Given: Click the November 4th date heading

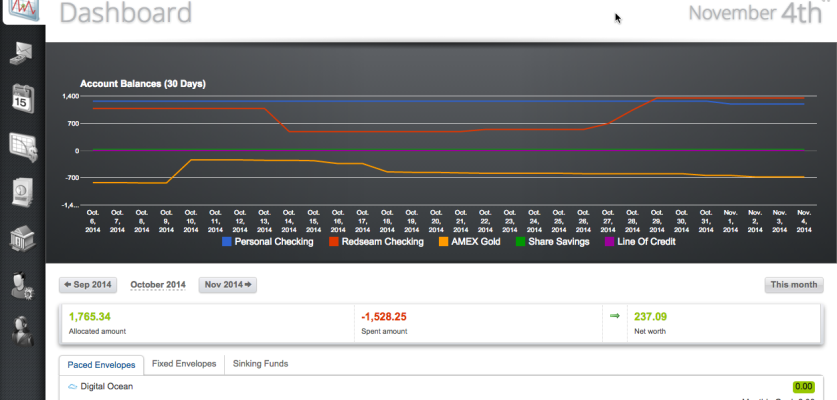Looking at the screenshot, I should [x=756, y=13].
